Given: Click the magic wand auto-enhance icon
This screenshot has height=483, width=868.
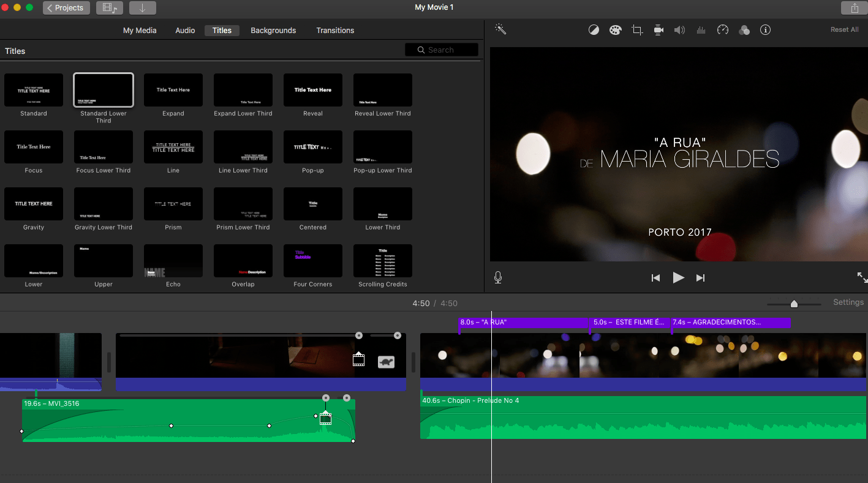Looking at the screenshot, I should (500, 29).
